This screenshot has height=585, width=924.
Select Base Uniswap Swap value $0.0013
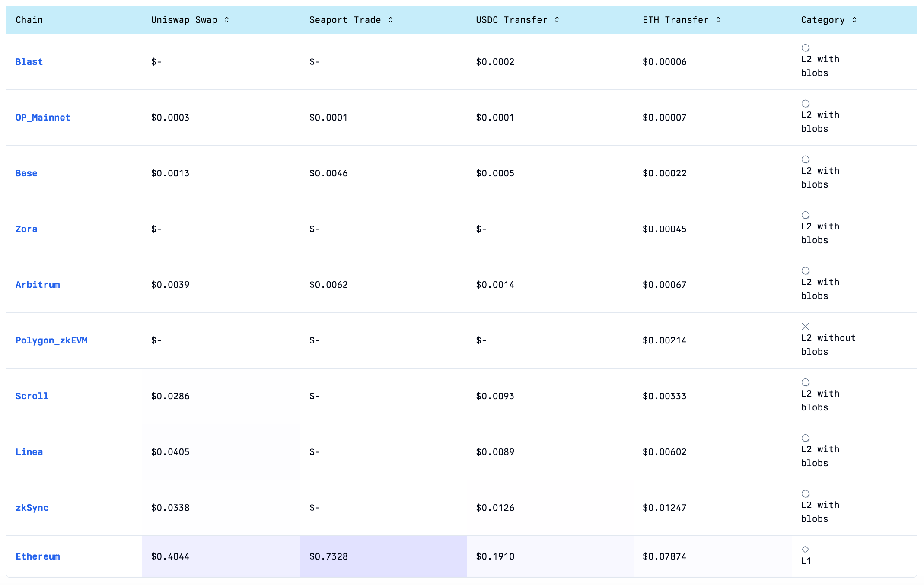pyautogui.click(x=170, y=173)
